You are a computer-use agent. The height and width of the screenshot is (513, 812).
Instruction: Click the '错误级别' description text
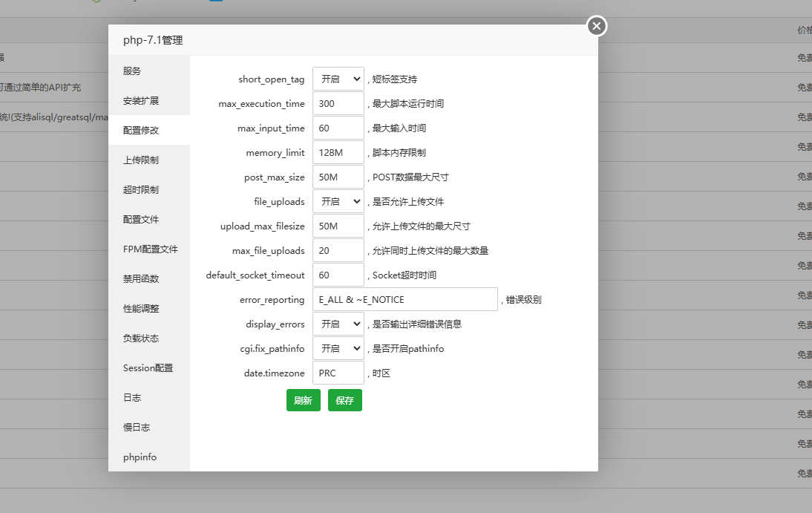(523, 299)
